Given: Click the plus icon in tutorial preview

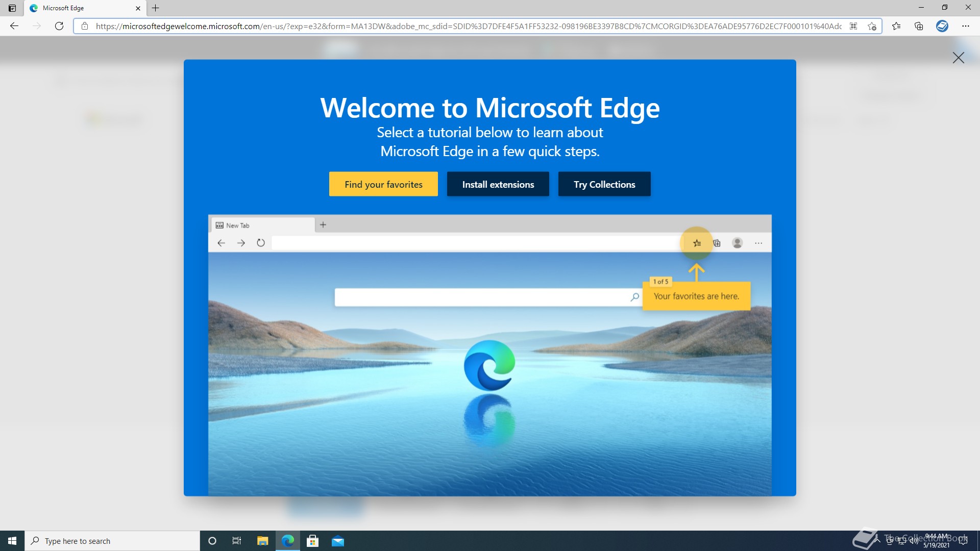Looking at the screenshot, I should click(323, 225).
